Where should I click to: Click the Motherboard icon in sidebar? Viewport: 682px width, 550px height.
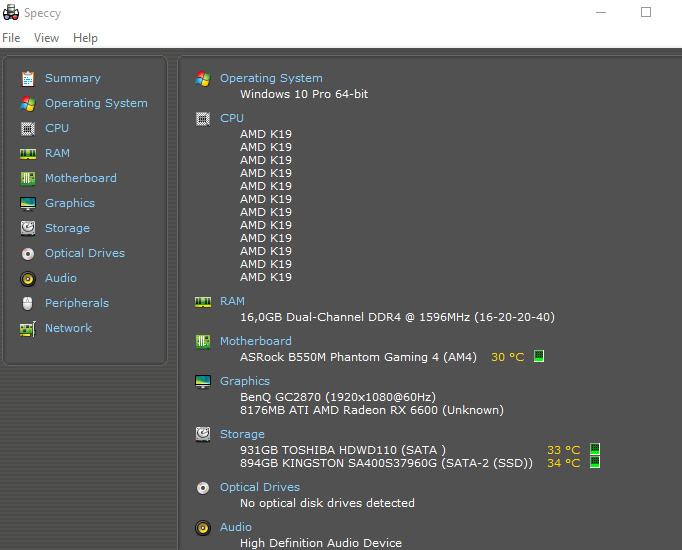(28, 178)
